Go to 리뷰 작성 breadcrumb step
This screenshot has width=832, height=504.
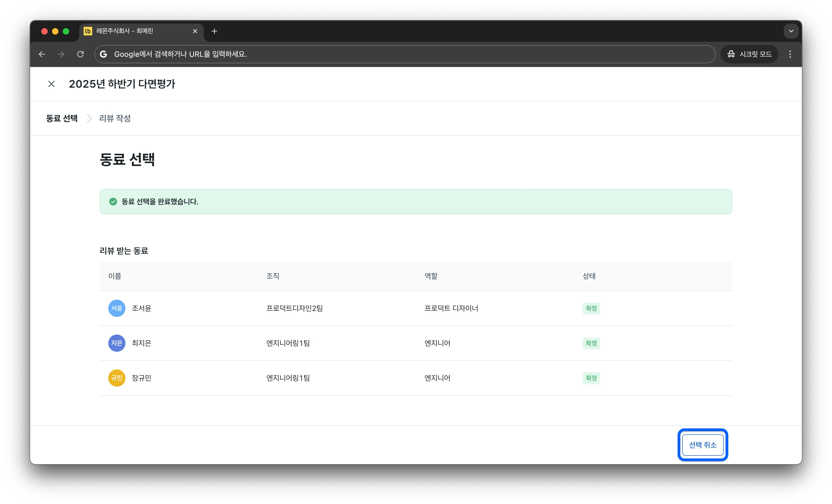pyautogui.click(x=115, y=118)
